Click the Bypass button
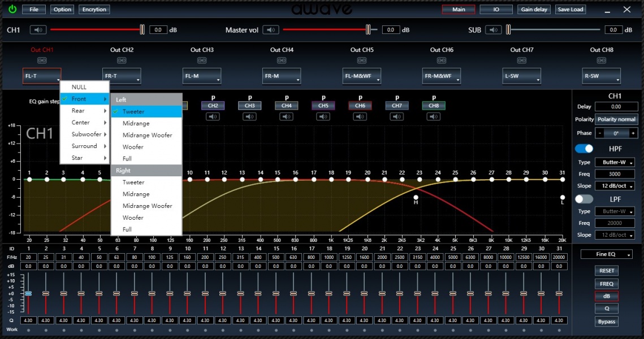This screenshot has height=339, width=644. pos(606,321)
